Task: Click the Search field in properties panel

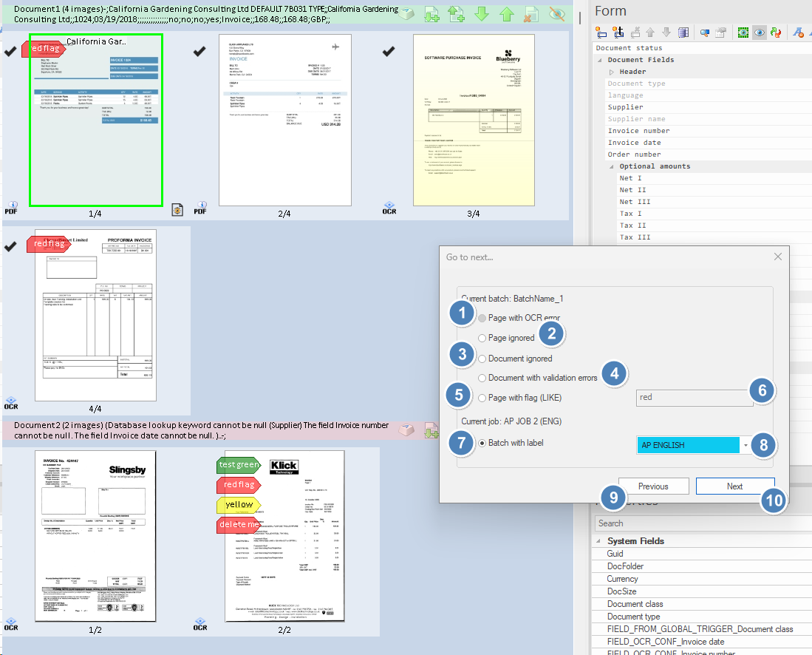Action: 702,523
